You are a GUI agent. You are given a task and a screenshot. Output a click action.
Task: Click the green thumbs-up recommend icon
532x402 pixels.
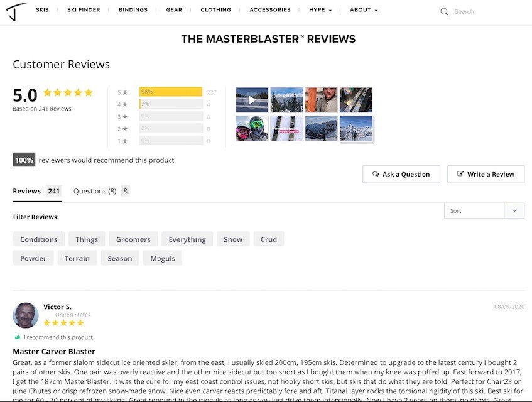[x=18, y=337]
